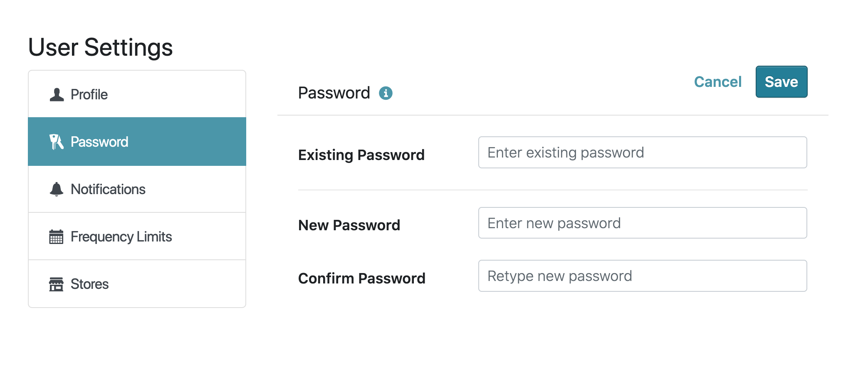Click the User Settings page heading
The height and width of the screenshot is (372, 868).
(100, 47)
